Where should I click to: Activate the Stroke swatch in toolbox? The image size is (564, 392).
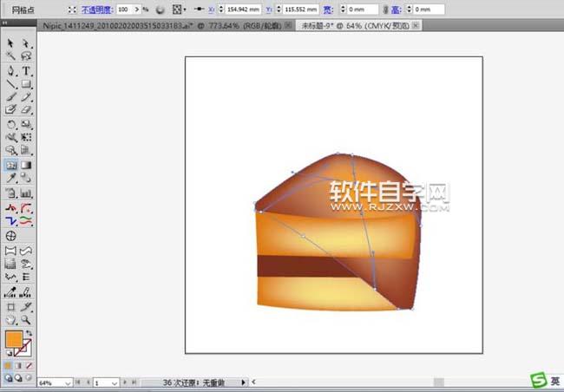click(26, 349)
